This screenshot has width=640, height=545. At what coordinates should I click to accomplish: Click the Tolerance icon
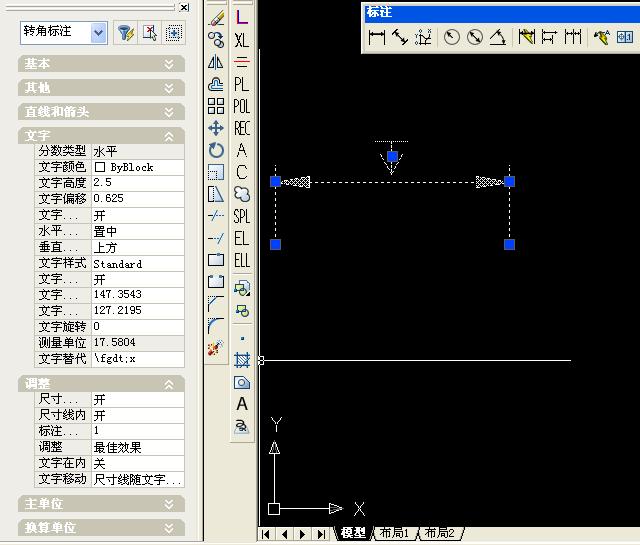pos(625,38)
